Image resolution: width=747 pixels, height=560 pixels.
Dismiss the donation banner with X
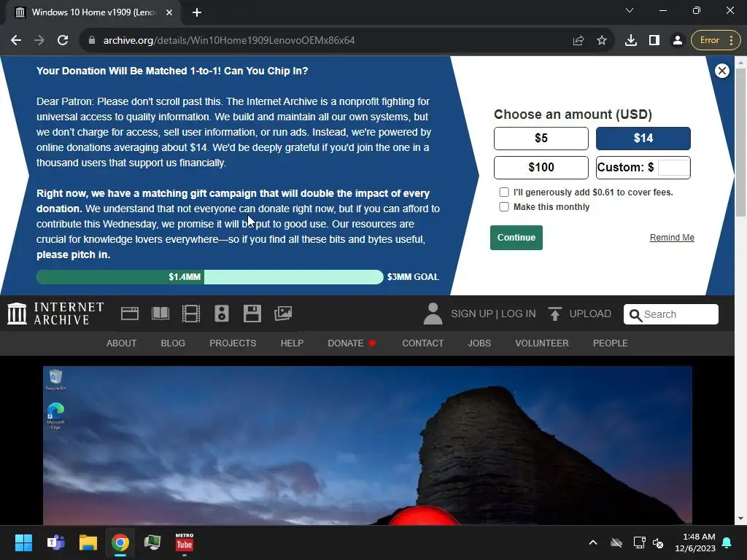point(721,71)
